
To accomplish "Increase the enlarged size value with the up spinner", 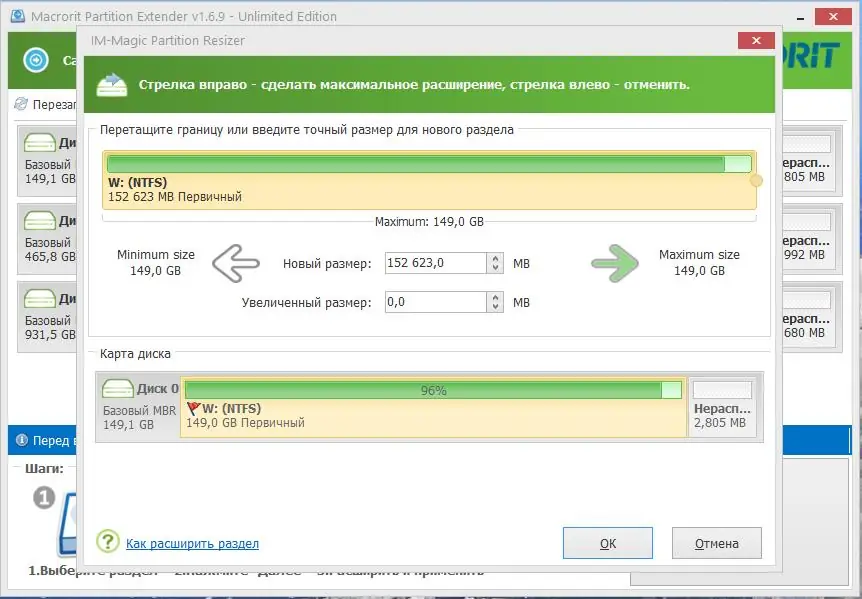I will click(x=495, y=297).
